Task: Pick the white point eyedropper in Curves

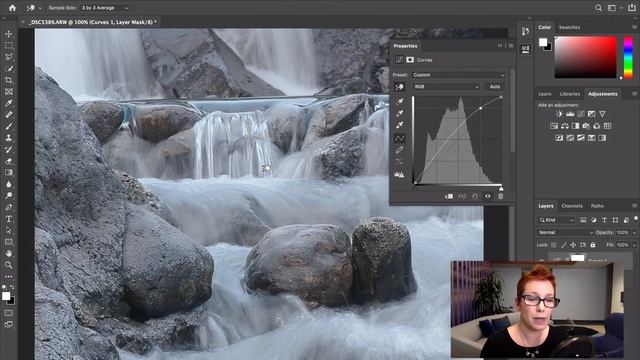Action: point(400,125)
